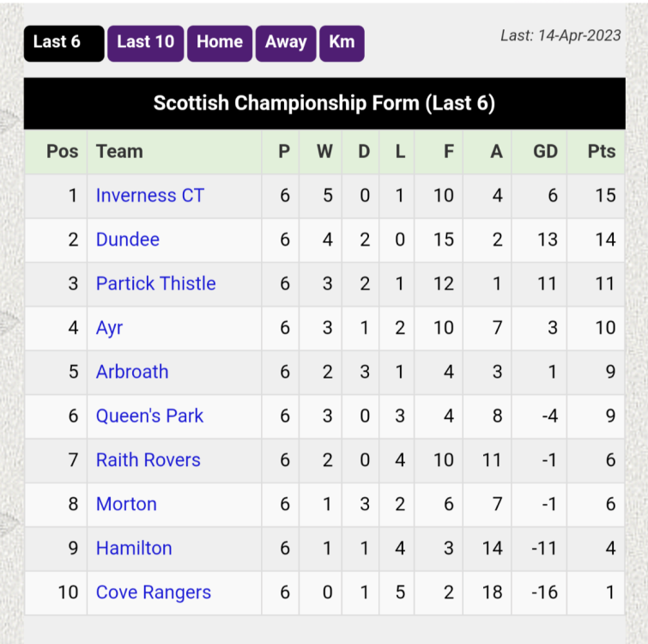Select the Arbroath team link

[x=132, y=372]
